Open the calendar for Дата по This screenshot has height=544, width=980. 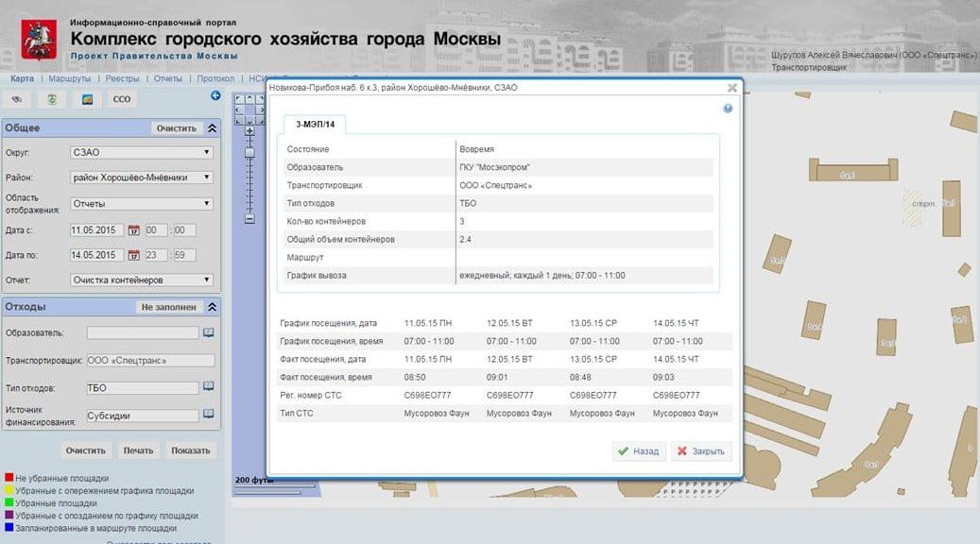click(134, 255)
